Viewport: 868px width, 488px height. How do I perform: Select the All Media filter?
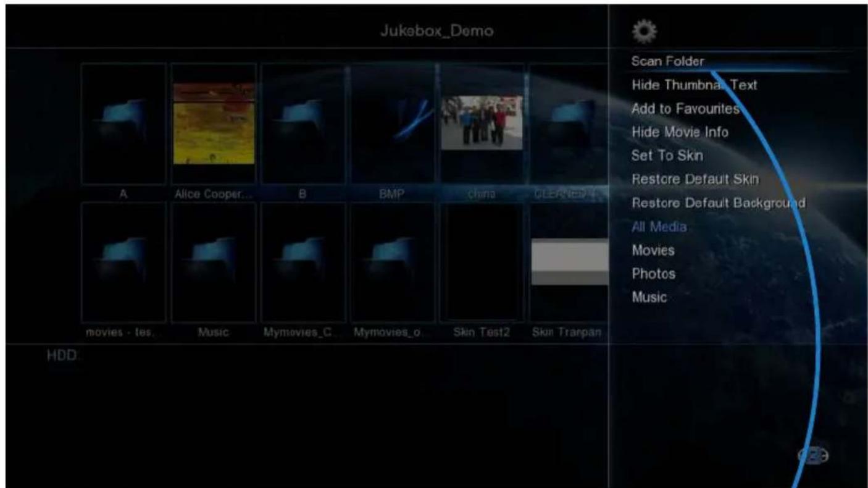tap(659, 227)
